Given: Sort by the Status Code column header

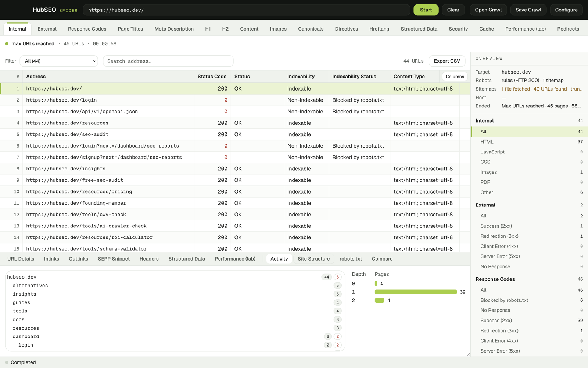Looking at the screenshot, I should point(212,77).
